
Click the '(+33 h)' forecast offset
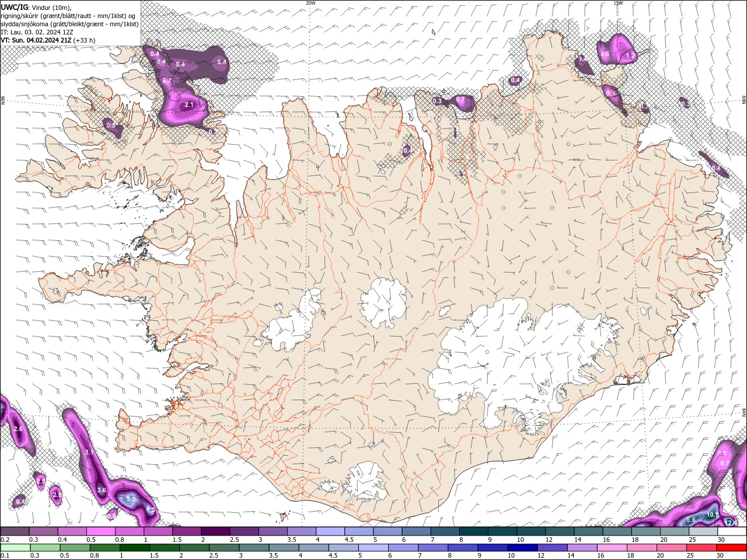(85, 40)
